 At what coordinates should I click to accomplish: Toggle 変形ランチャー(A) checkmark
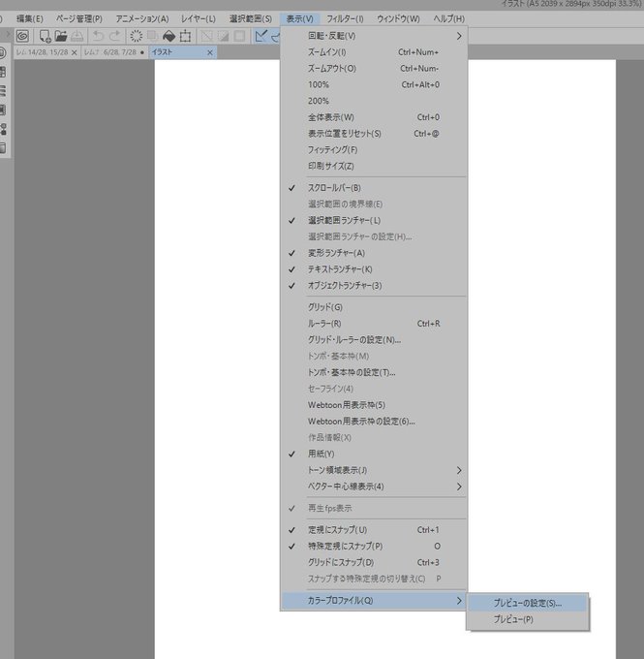(374, 253)
